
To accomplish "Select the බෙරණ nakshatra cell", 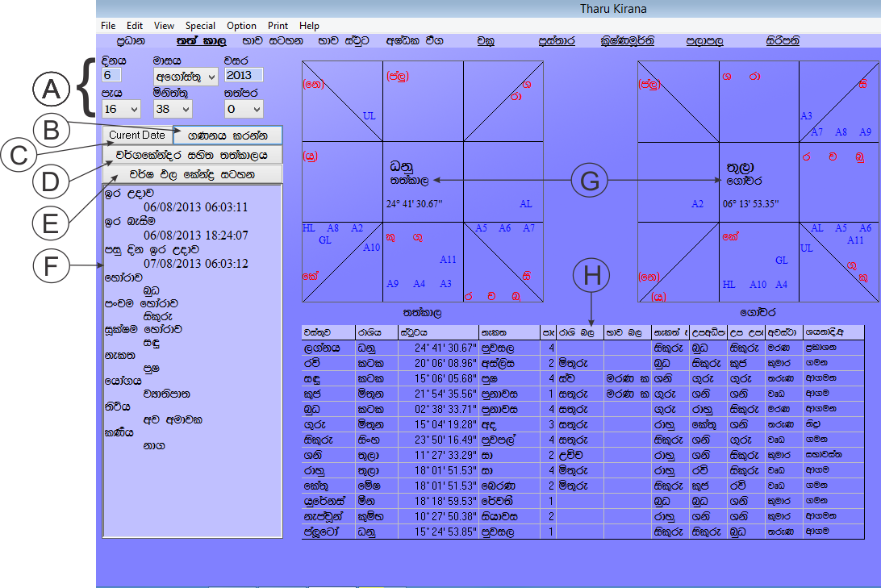I will [510, 486].
